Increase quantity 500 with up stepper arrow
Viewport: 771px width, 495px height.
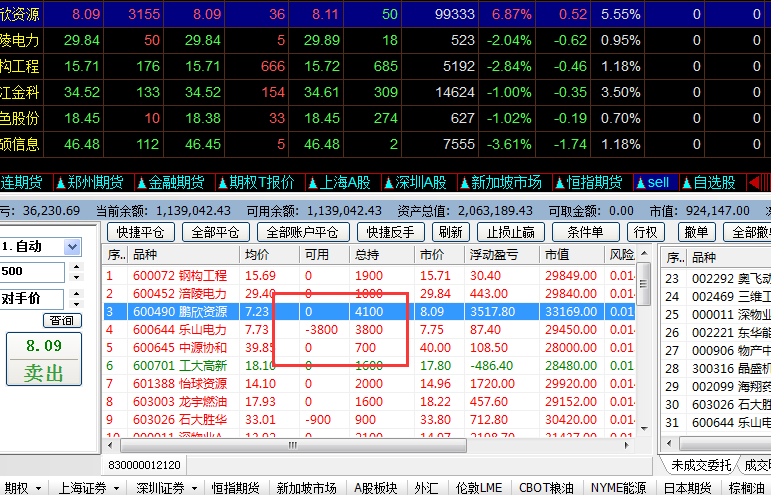(75, 267)
